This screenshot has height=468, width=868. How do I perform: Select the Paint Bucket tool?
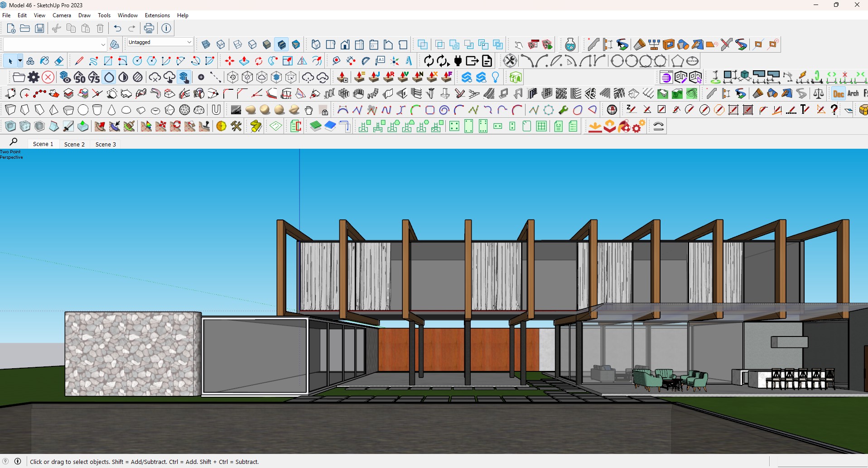click(x=44, y=61)
